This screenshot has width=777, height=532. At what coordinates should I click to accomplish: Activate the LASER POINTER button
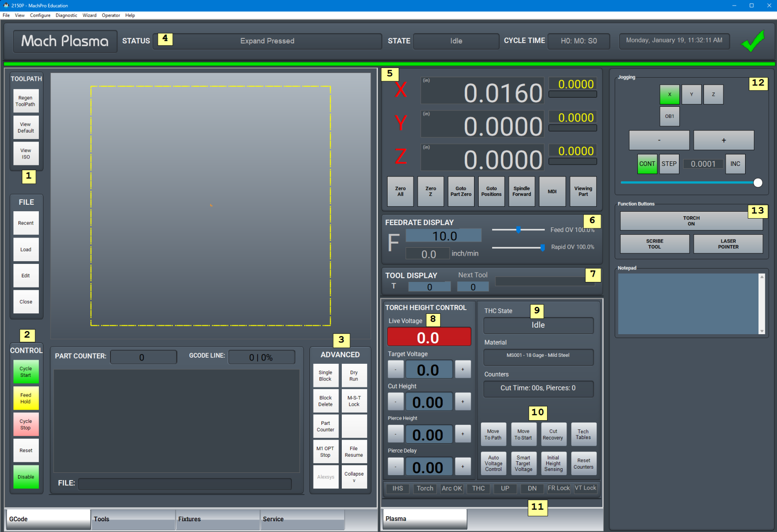728,244
